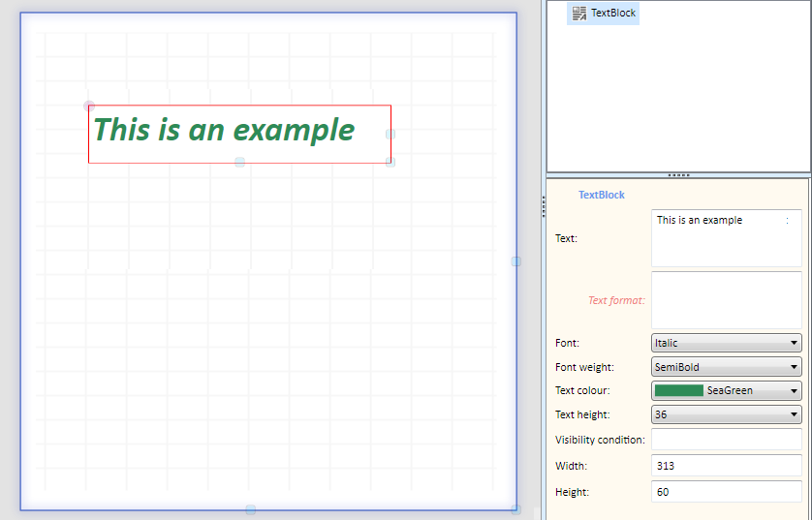Open the Text colour SeaGreen dropdown

pyautogui.click(x=727, y=390)
